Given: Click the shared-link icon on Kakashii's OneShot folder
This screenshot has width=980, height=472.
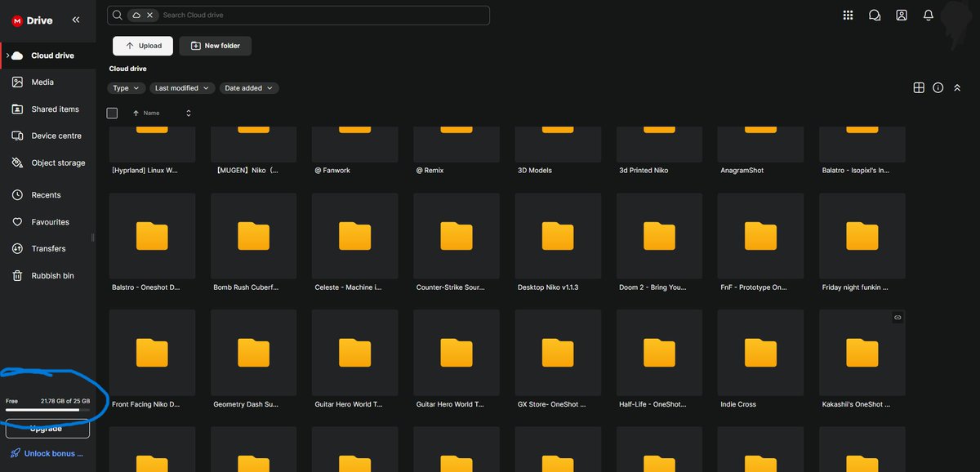Looking at the screenshot, I should [x=898, y=317].
